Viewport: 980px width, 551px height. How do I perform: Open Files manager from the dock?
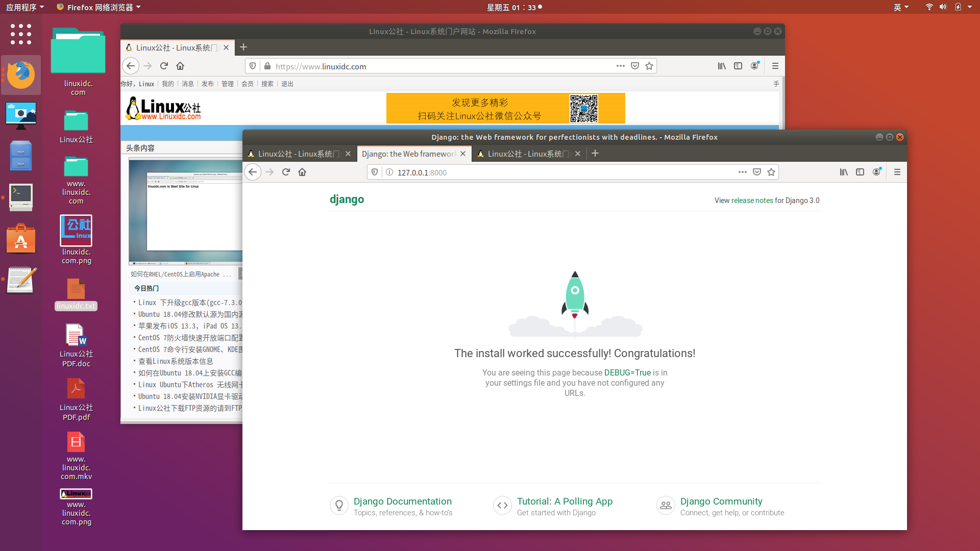tap(21, 156)
